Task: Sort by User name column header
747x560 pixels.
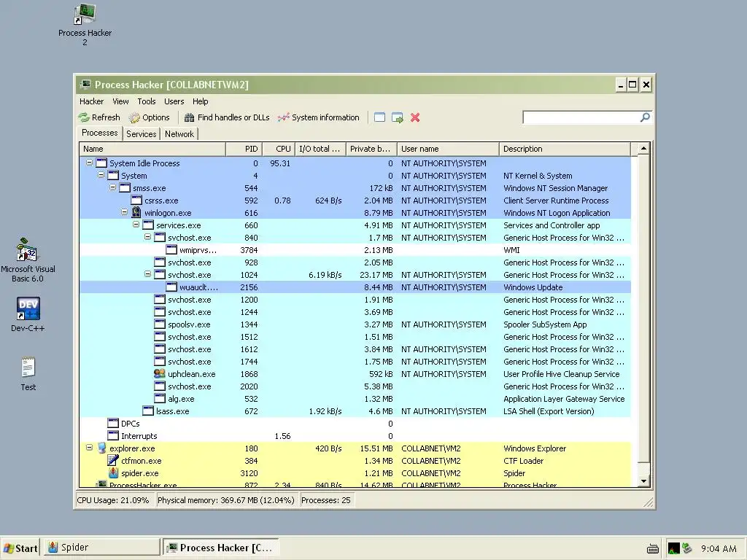Action: pyautogui.click(x=449, y=149)
